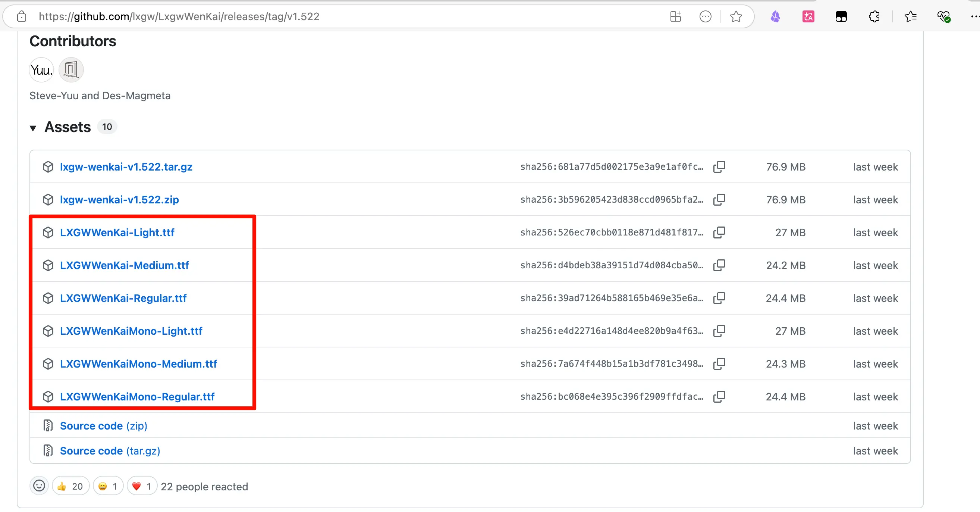Download LXGWWenKaiMono-Medium.ttf
The width and height of the screenshot is (980, 512).
[138, 363]
